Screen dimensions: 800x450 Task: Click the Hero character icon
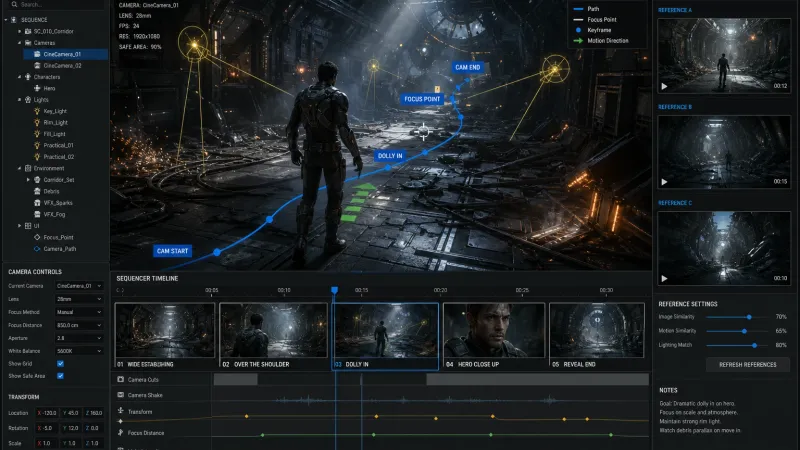point(37,88)
